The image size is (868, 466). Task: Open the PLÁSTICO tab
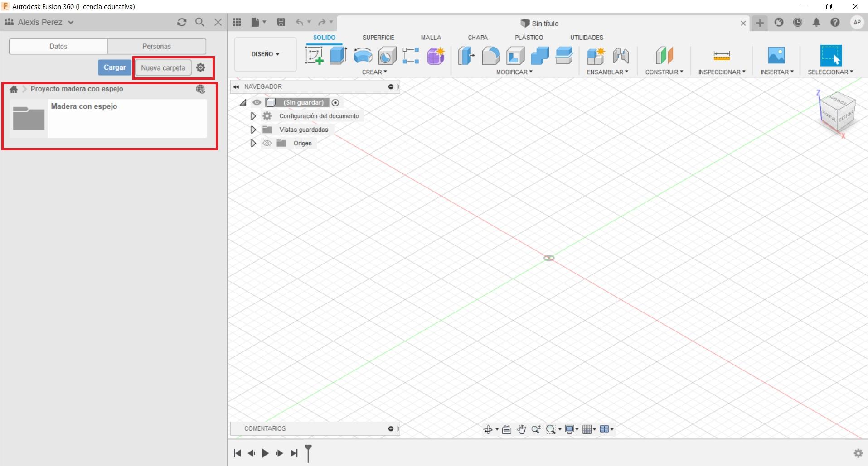click(x=529, y=38)
